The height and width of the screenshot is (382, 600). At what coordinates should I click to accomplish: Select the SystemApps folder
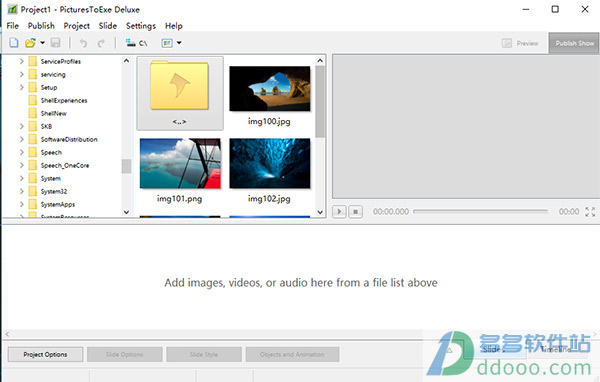(x=58, y=204)
